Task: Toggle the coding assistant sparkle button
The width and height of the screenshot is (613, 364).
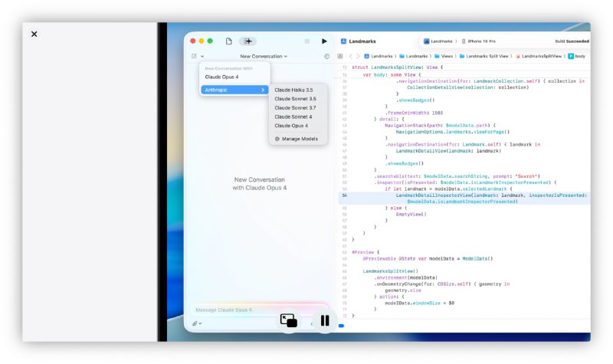Action: coord(247,41)
